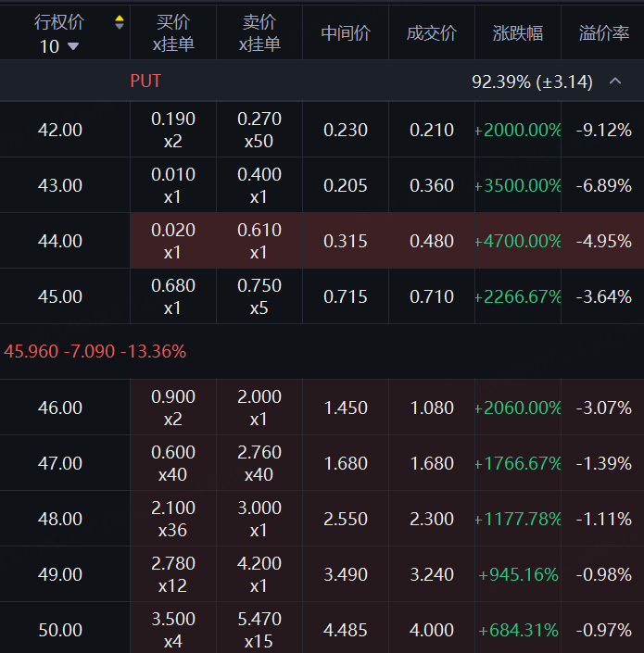Click the PUT section label
Screen dimensions: 644x653
click(x=145, y=82)
